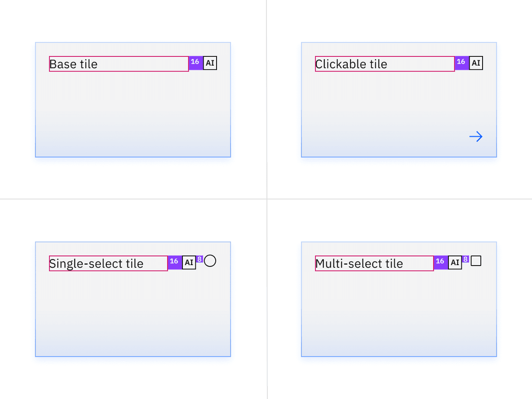
Task: Click the 8 spacing marker on Single-select tile
Action: click(199, 259)
